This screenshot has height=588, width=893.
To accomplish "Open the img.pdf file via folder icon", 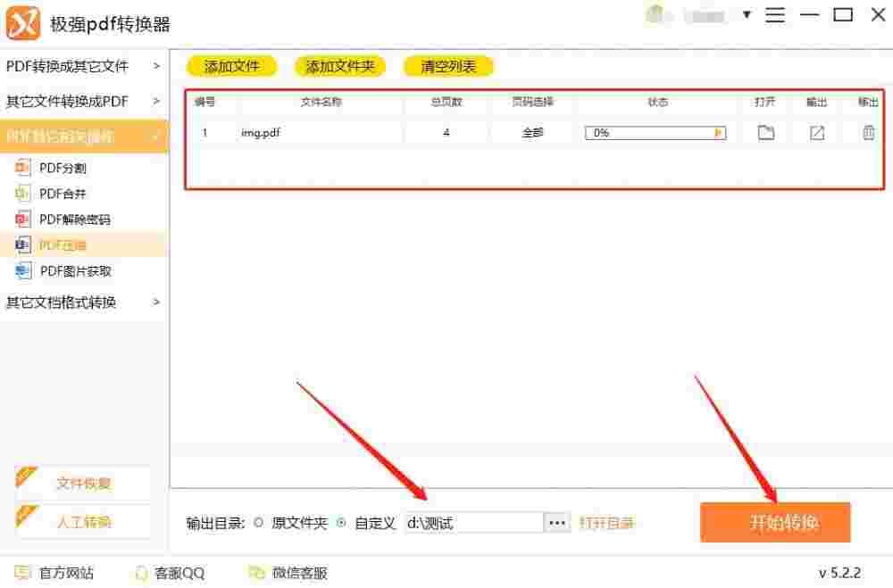I will click(764, 131).
